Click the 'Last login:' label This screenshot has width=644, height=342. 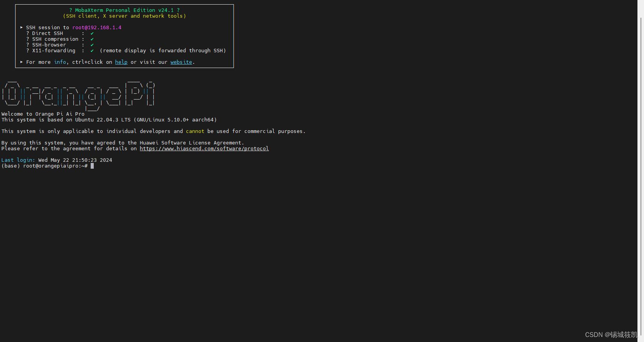[x=18, y=160]
